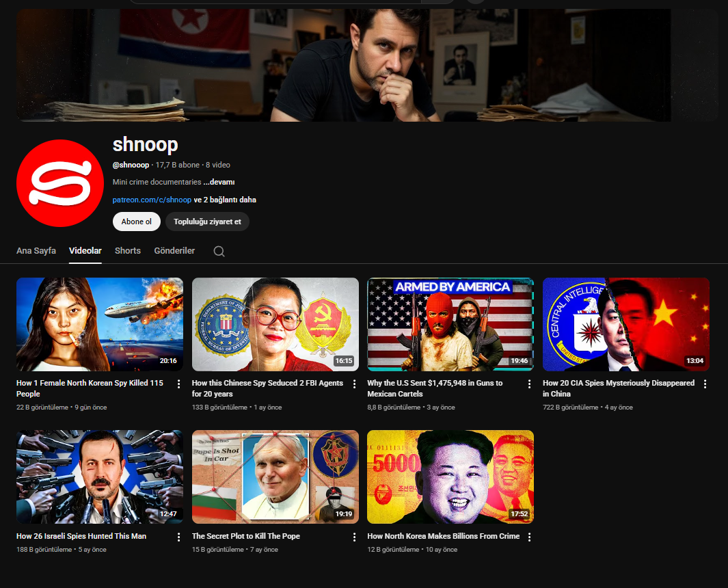Go to the Gönderiler tab
728x588 pixels.
174,250
